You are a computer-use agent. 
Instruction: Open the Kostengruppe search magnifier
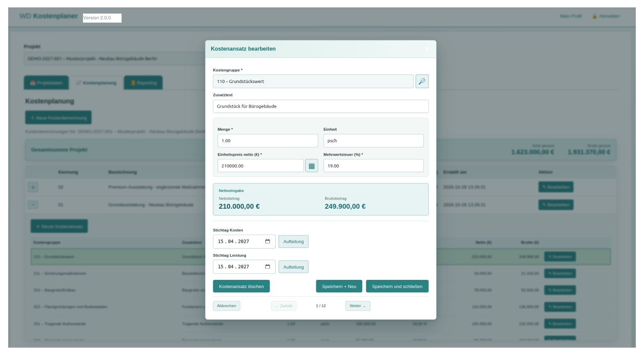[422, 81]
